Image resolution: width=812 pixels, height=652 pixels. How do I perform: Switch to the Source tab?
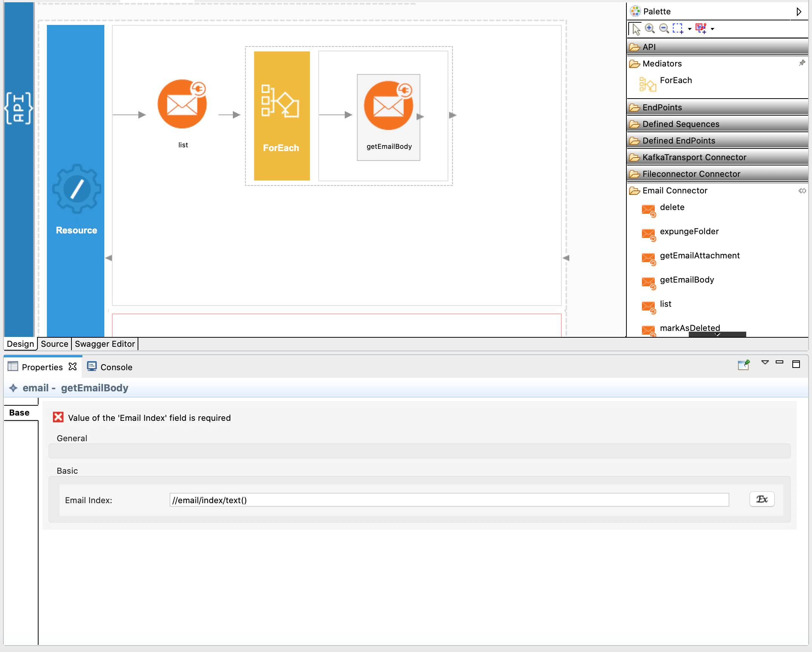click(x=54, y=344)
